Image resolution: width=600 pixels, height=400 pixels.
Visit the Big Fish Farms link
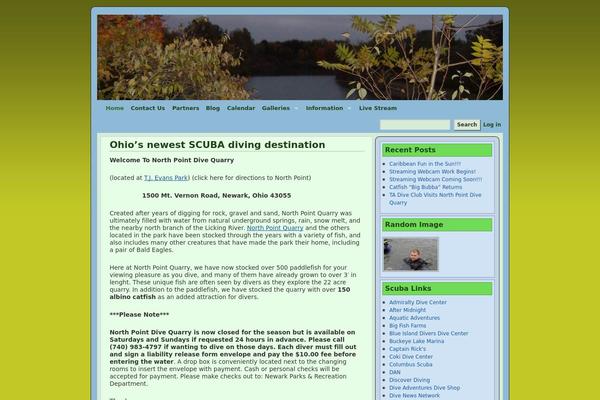pyautogui.click(x=408, y=326)
